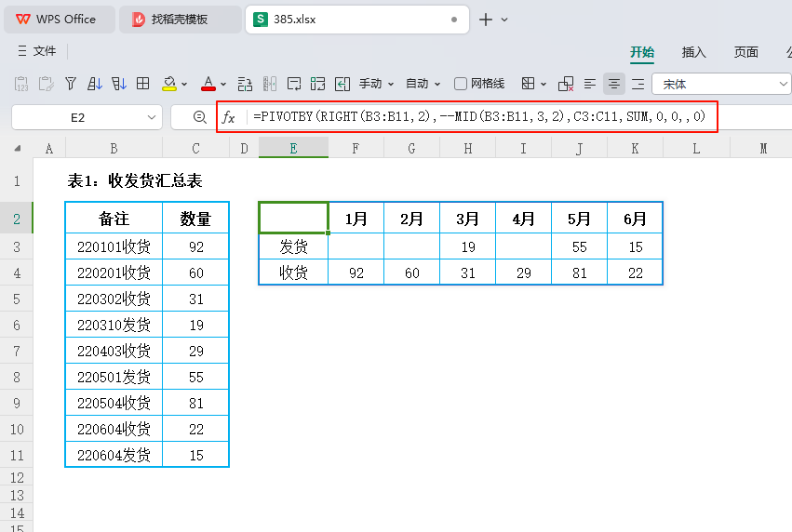Select column B header
Viewport: 792px width, 532px height.
pyautogui.click(x=114, y=149)
